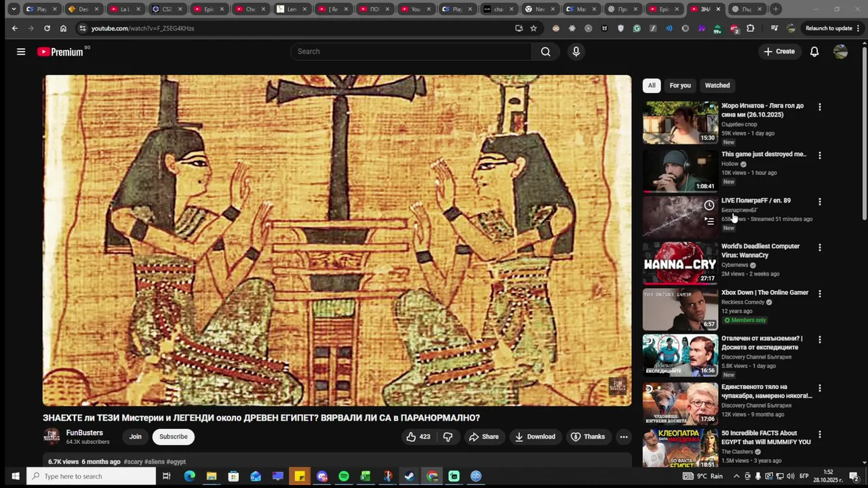868x488 pixels.
Task: Click the Windows taskbar search box
Action: [92, 476]
